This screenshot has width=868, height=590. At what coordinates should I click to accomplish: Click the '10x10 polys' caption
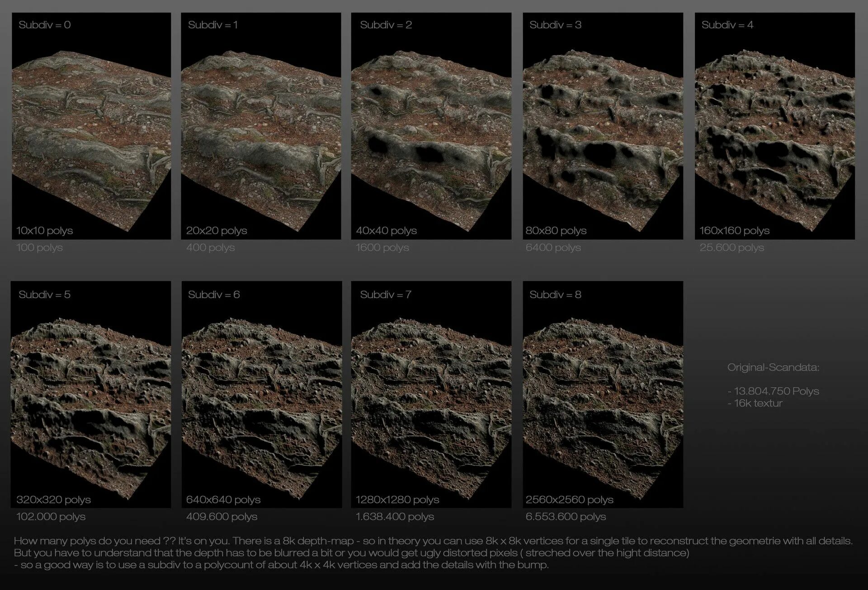click(x=45, y=231)
